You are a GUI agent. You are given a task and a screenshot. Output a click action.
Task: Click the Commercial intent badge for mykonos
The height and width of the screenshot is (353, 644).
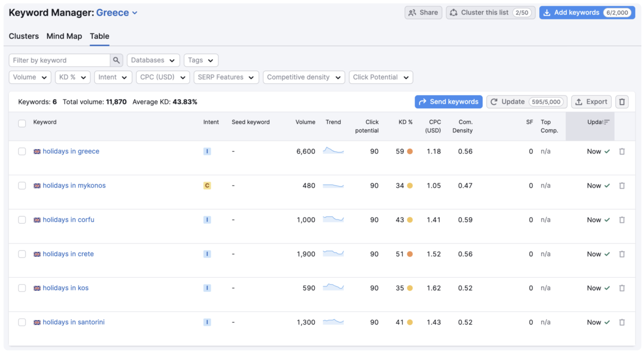pos(207,186)
